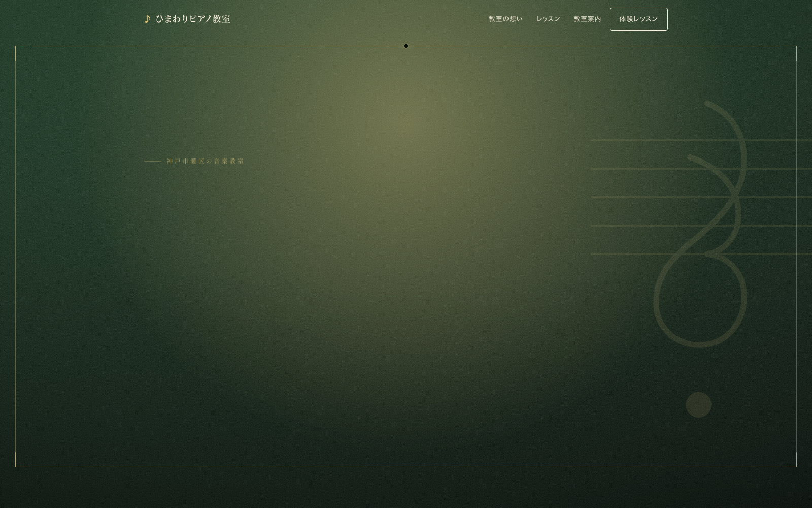Image resolution: width=812 pixels, height=508 pixels.
Task: Click the top line of the music staff
Action: [701, 140]
